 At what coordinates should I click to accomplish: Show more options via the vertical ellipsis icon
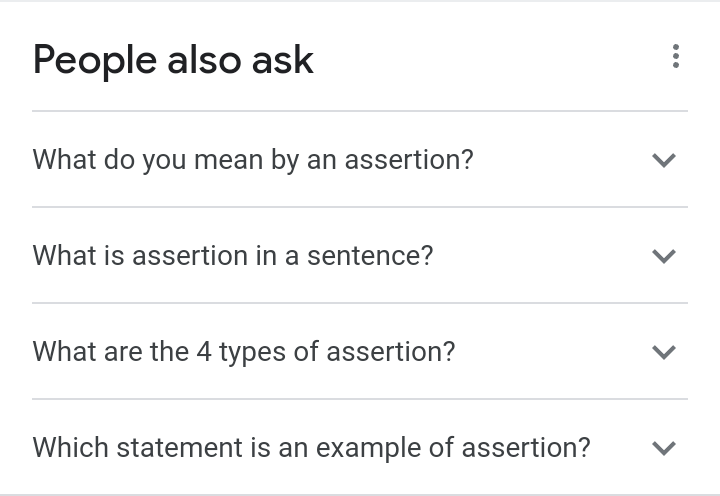pyautogui.click(x=675, y=56)
